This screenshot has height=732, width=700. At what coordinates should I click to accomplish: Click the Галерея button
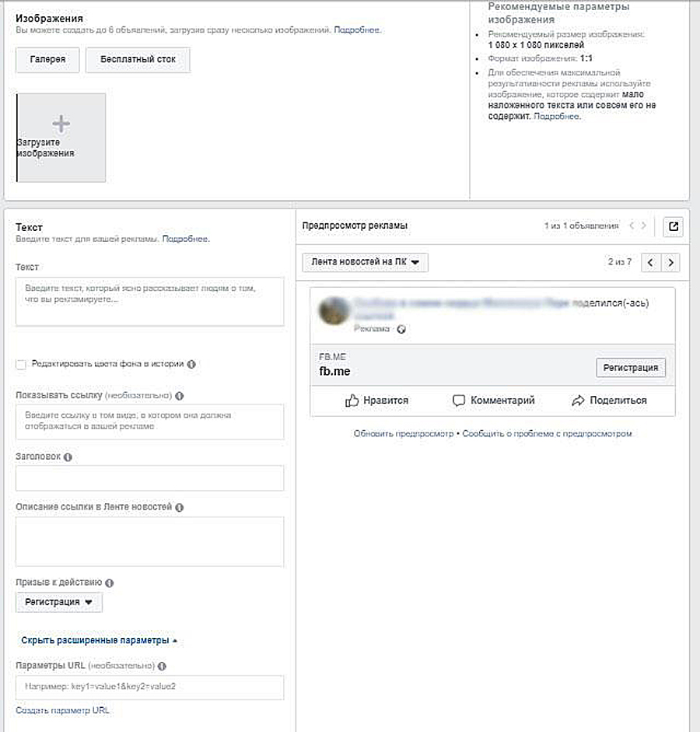[47, 60]
